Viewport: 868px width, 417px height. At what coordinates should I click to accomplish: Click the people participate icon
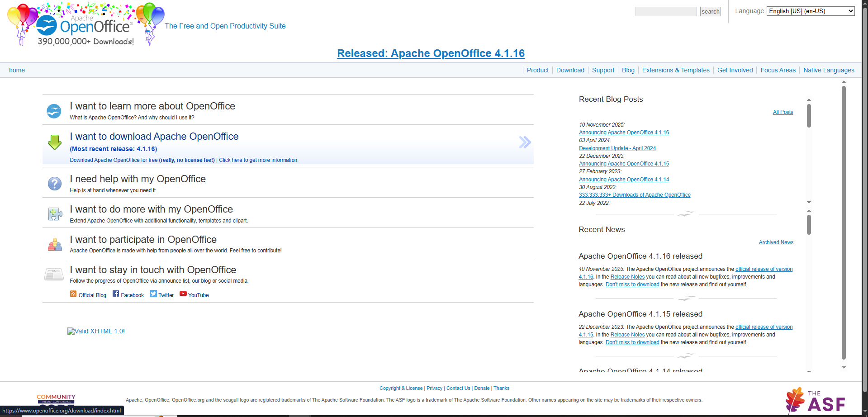(55, 244)
